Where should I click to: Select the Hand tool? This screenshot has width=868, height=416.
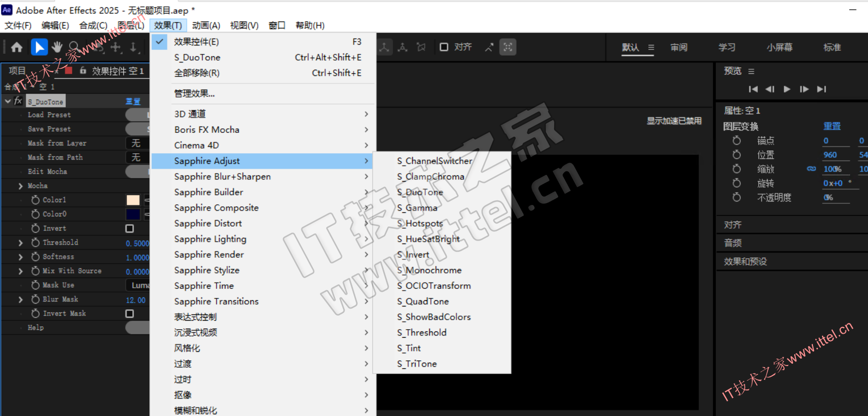(x=57, y=48)
